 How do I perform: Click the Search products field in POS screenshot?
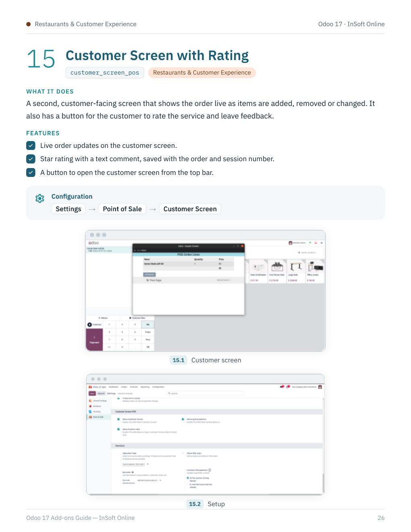click(x=310, y=253)
